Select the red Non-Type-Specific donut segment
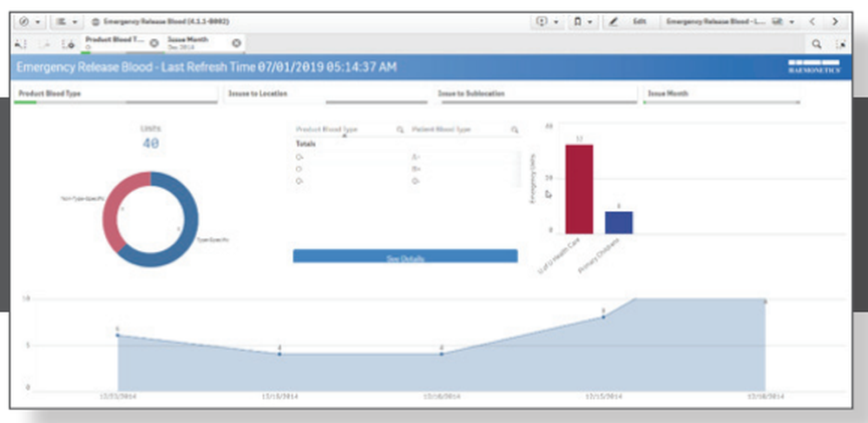The height and width of the screenshot is (423, 868). pyautogui.click(x=114, y=206)
